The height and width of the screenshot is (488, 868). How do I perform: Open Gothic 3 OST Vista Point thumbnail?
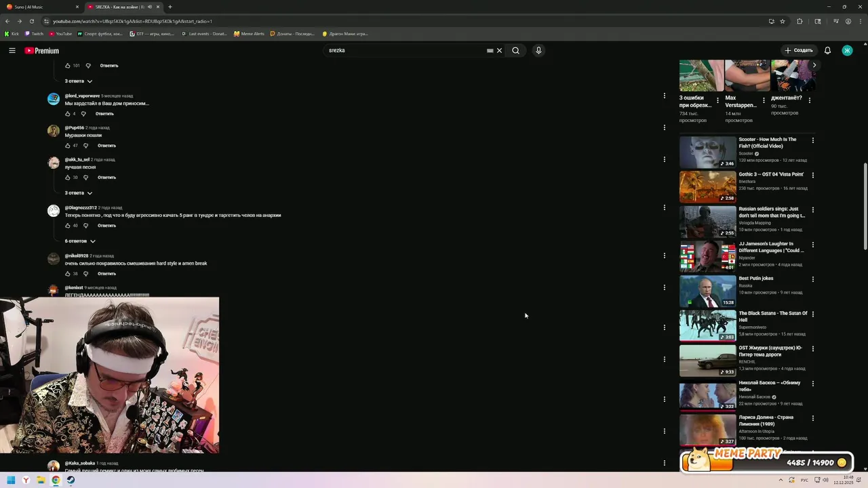(707, 187)
